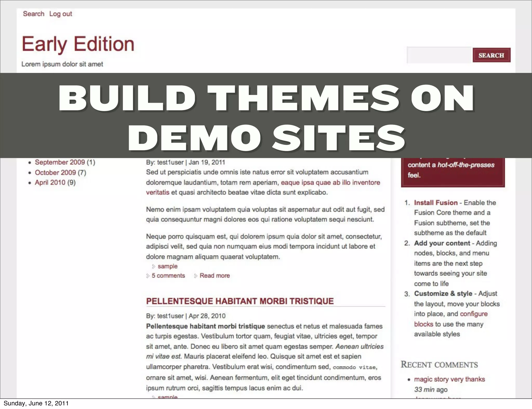Click 'By: test1user | Jan 19, 2011' byline
Viewport: 532px width, 409px height.
[185, 162]
